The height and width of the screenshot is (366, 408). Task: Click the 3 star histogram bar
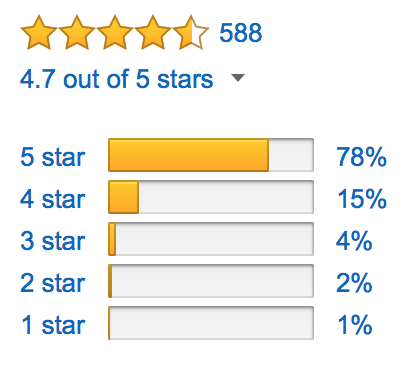[x=211, y=239]
